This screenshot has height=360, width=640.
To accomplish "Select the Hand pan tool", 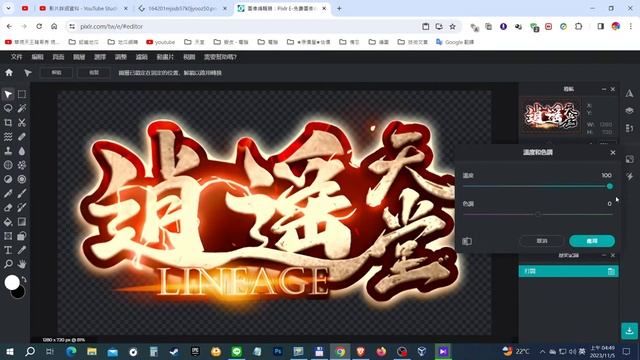I will pyautogui.click(x=22, y=264).
